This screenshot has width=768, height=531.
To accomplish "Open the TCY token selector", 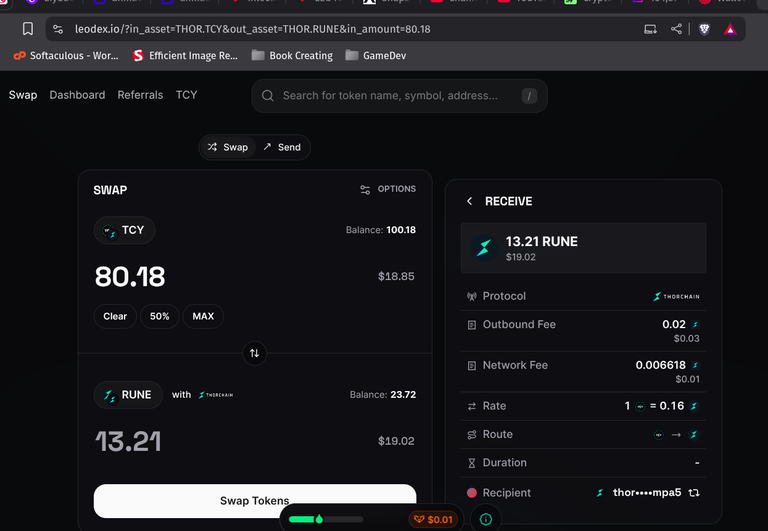I will click(x=124, y=230).
